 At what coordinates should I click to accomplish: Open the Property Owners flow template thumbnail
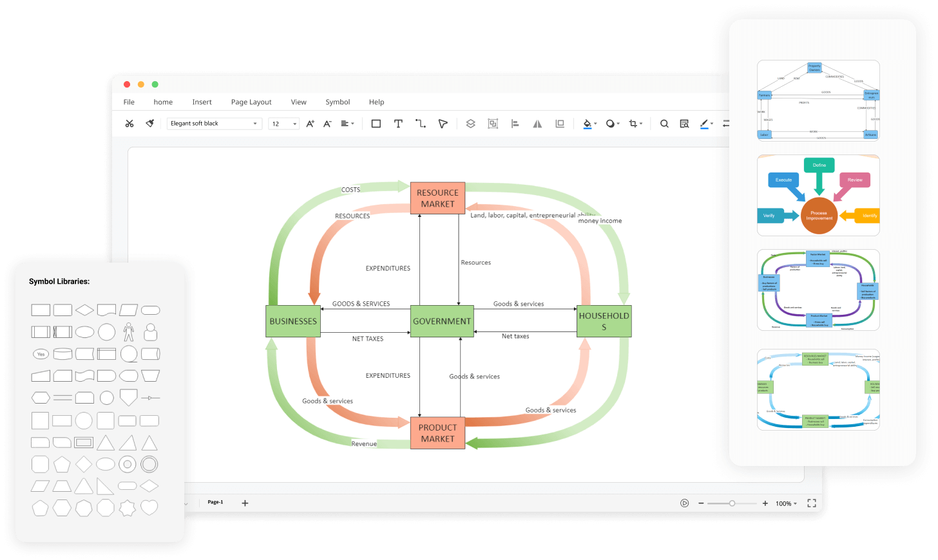(818, 100)
